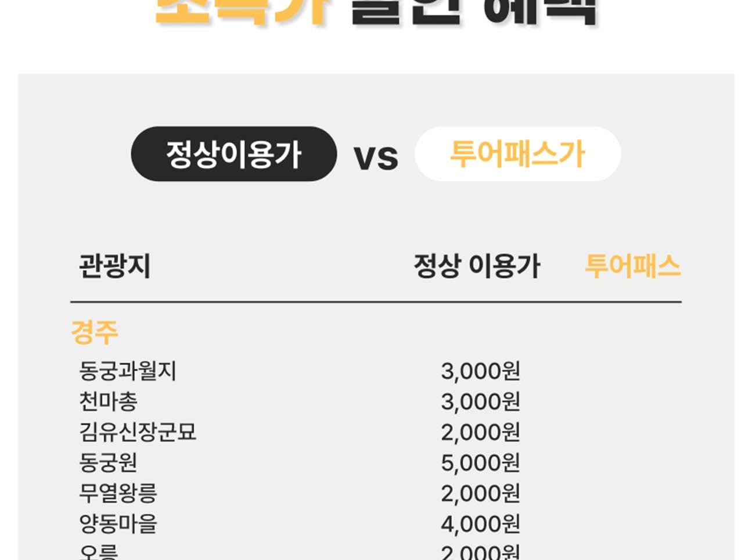Open the 김유신장군묘 attraction entry
Screen dimensions: 752x560
tap(138, 432)
